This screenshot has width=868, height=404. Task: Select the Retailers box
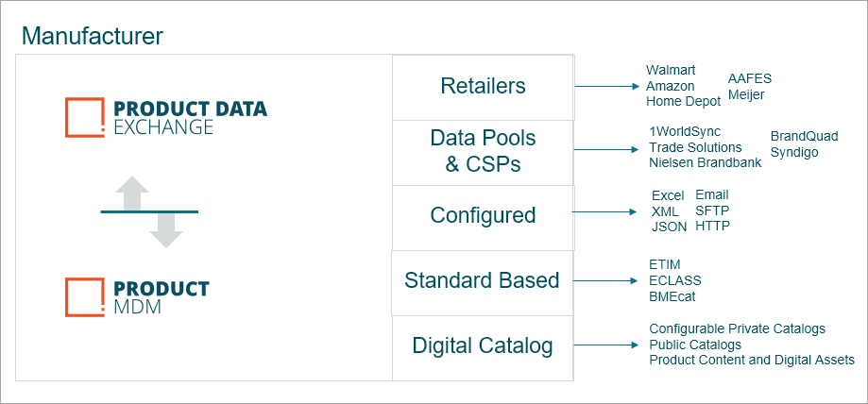click(483, 87)
